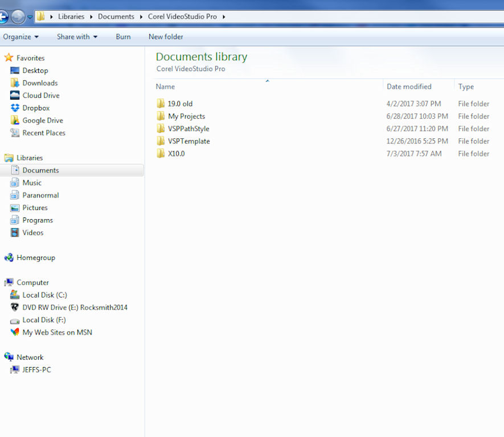Image resolution: width=504 pixels, height=437 pixels.
Task: Click the Local Disk (C:) drive icon
Action: tap(15, 295)
